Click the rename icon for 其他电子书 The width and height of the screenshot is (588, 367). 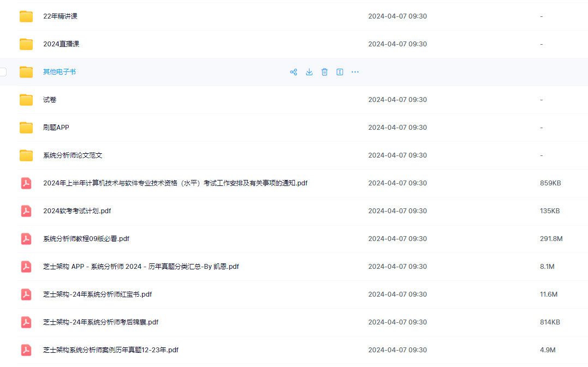340,72
